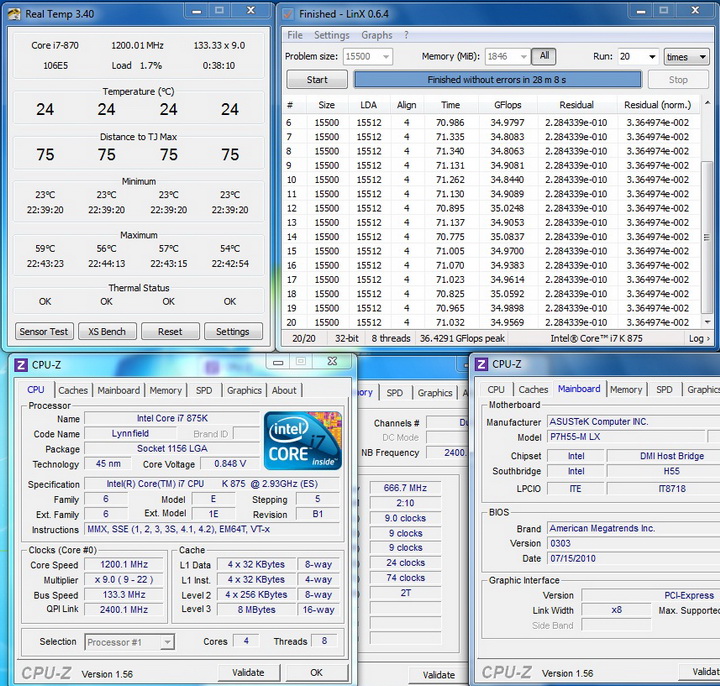
Task: Click the Core Voltage value 0.848 V
Action: [x=230, y=464]
